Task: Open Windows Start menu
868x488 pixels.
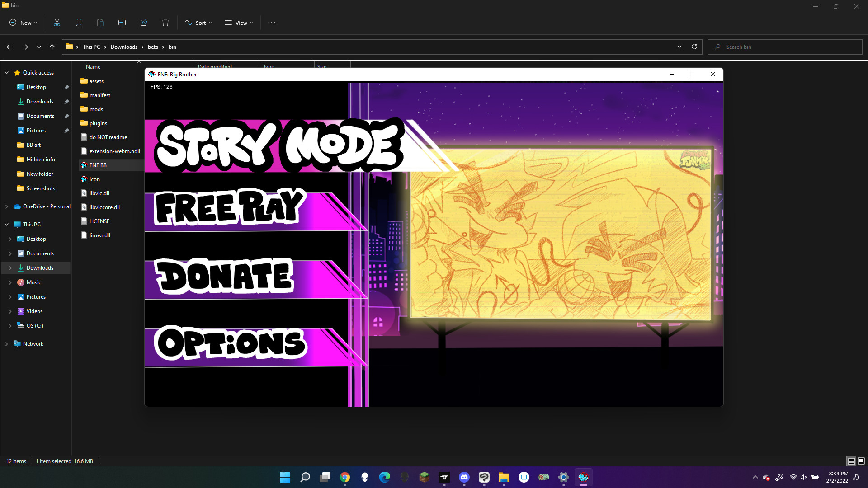Action: pos(285,477)
